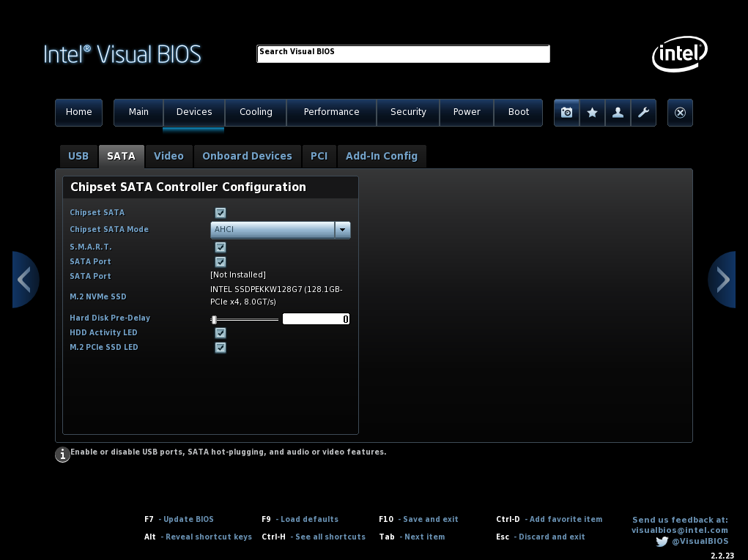Toggle the Chipset SATA checkbox
Viewport: 748px width, 560px height.
221,213
